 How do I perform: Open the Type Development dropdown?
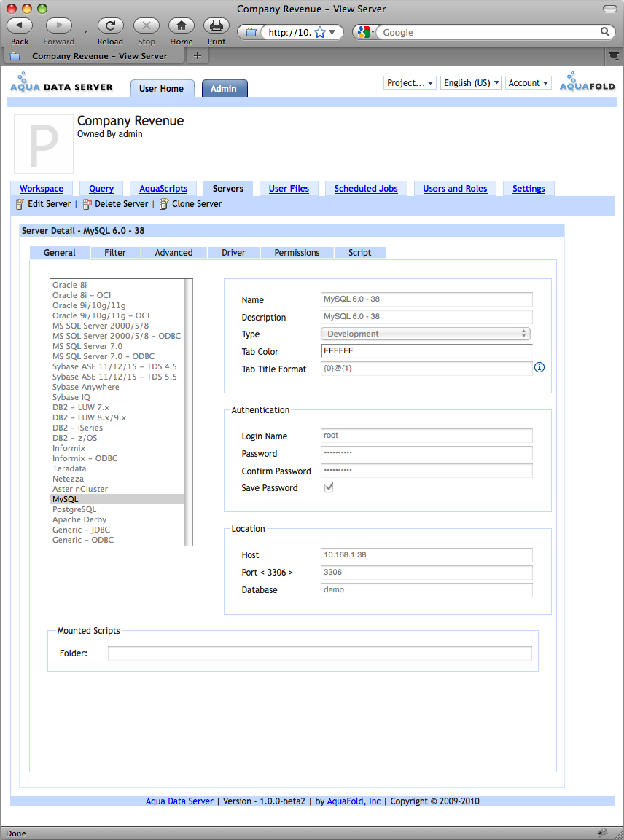point(426,334)
